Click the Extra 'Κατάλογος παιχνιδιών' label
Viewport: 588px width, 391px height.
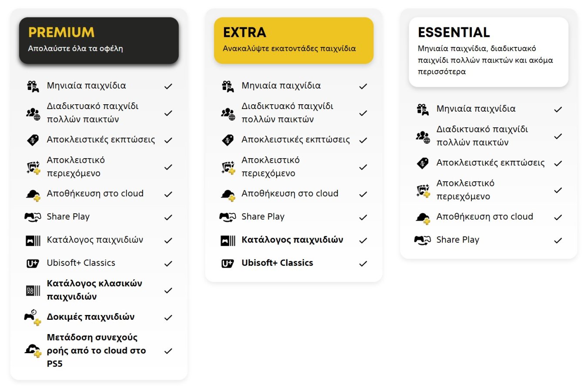point(292,240)
